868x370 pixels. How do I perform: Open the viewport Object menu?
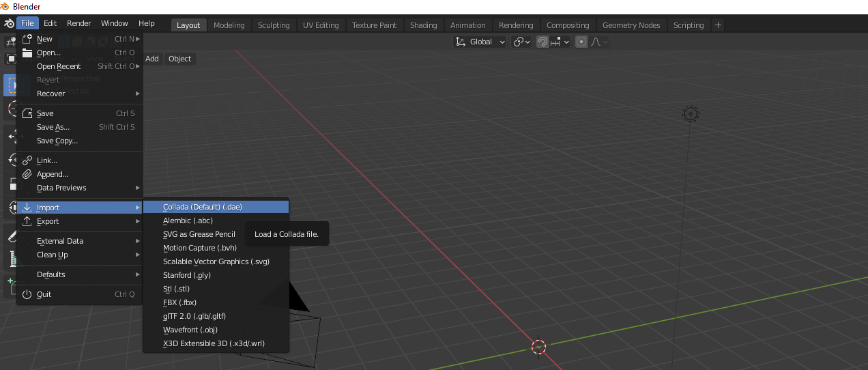[x=180, y=59]
